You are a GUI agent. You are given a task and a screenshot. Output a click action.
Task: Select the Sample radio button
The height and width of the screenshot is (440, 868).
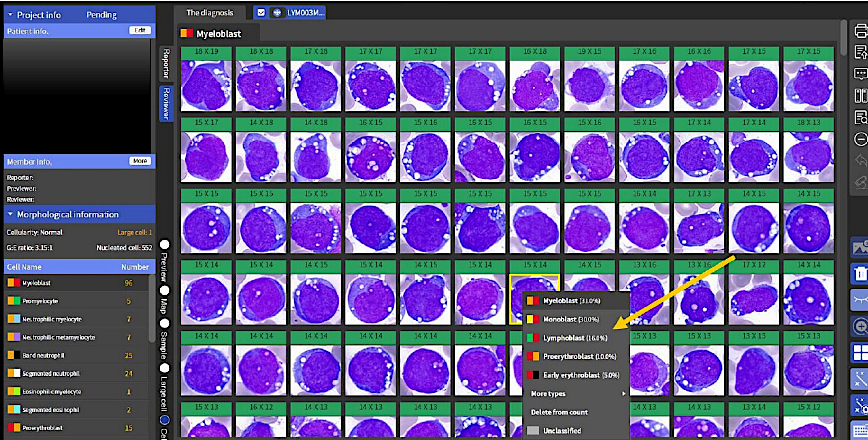pyautogui.click(x=165, y=324)
